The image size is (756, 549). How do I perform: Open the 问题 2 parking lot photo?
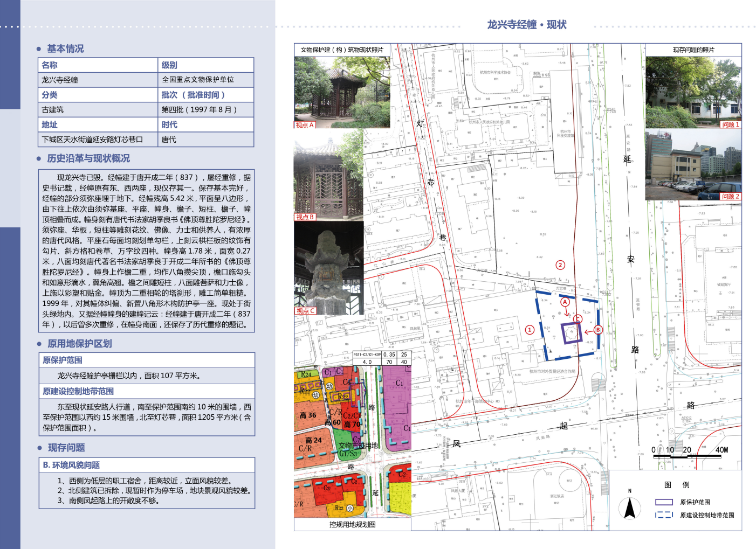[x=693, y=165]
